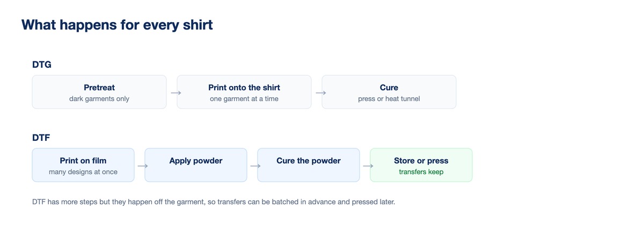The width and height of the screenshot is (644, 229).
Task: Click arrow after Print on film box
Action: (143, 166)
